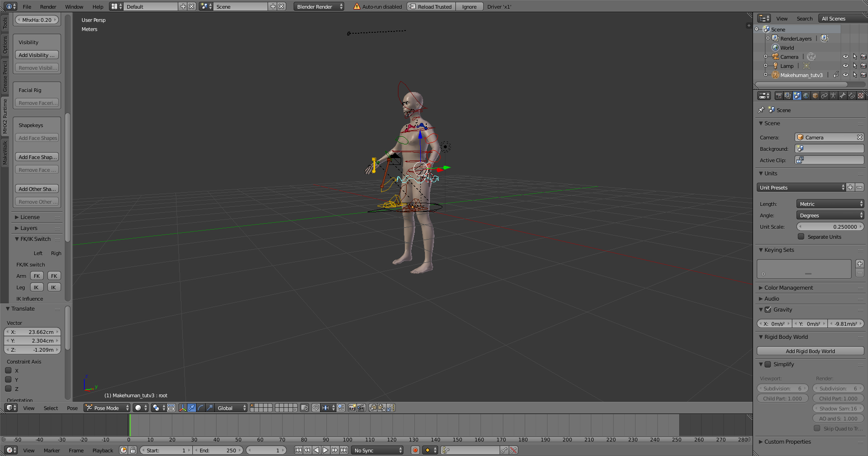Viewport: 868px width, 456px height.
Task: Expand the Camera node in outliner
Action: [766, 56]
